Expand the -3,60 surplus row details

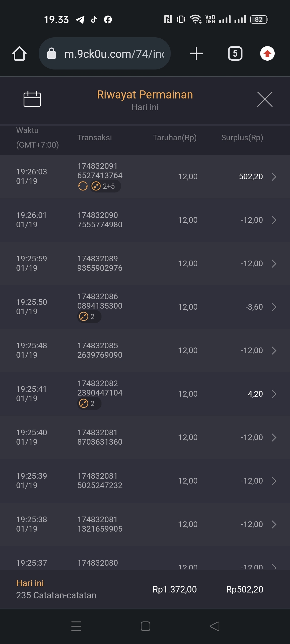pos(274,307)
